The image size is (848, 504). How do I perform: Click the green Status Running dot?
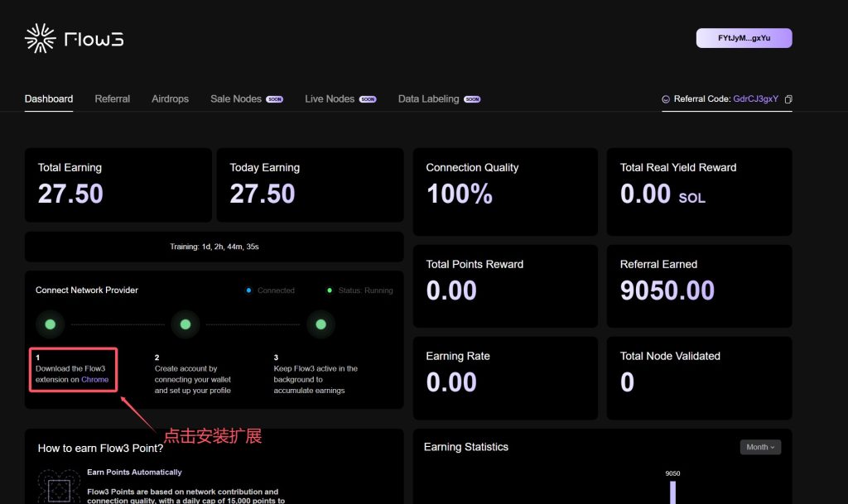330,290
